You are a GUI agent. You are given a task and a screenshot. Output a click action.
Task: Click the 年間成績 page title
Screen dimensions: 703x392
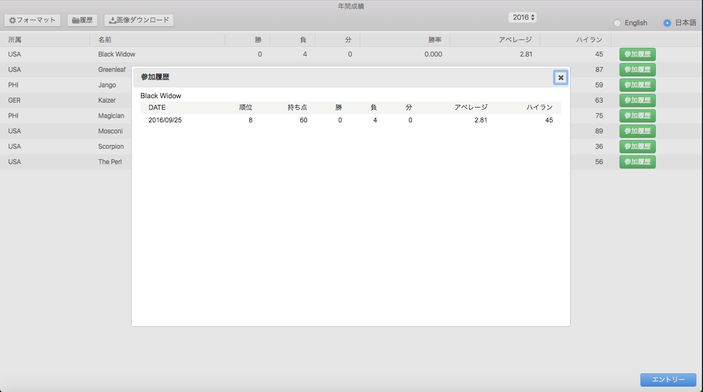click(351, 6)
